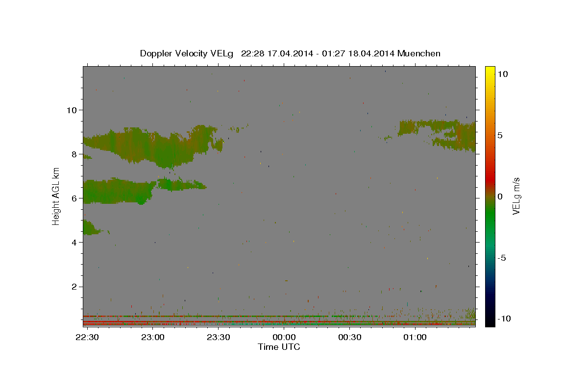The image size is (588, 392).
Task: Click the height tick label 4
Action: [75, 242]
